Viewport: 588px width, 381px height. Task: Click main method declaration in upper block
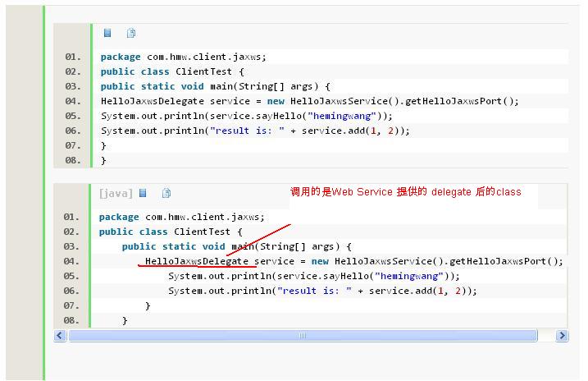pyautogui.click(x=216, y=87)
